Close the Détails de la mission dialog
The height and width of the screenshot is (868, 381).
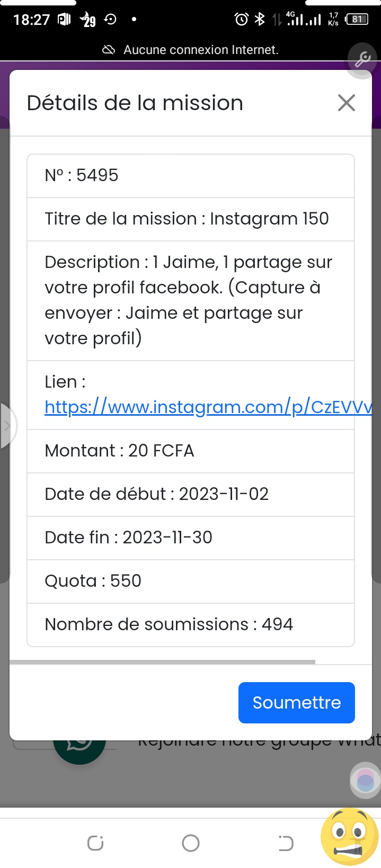point(346,103)
